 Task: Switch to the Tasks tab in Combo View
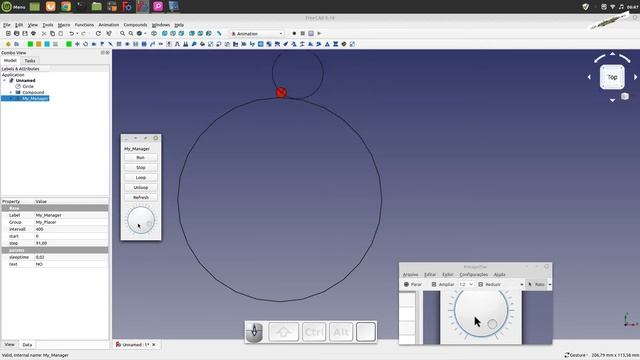click(30, 60)
